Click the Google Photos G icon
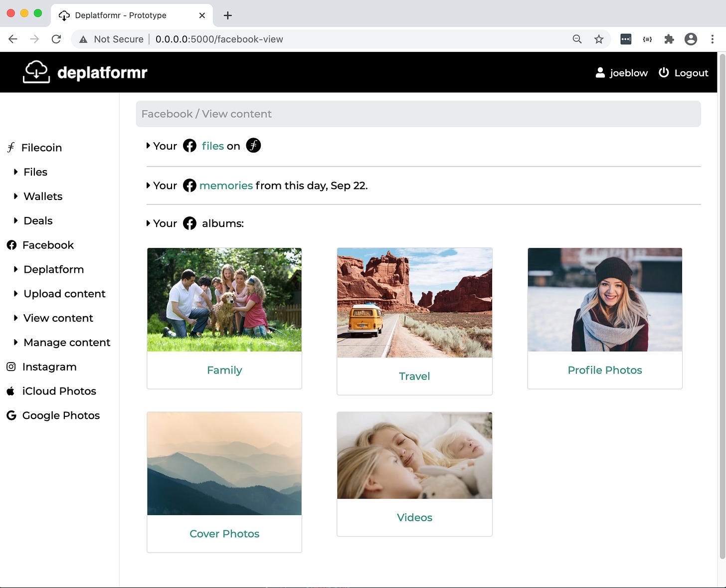The image size is (726, 588). pos(11,415)
